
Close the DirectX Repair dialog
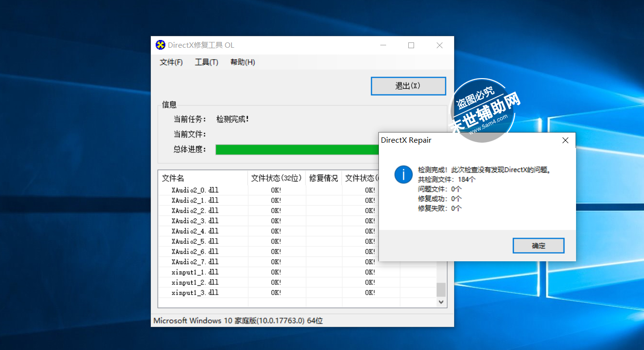coord(565,140)
